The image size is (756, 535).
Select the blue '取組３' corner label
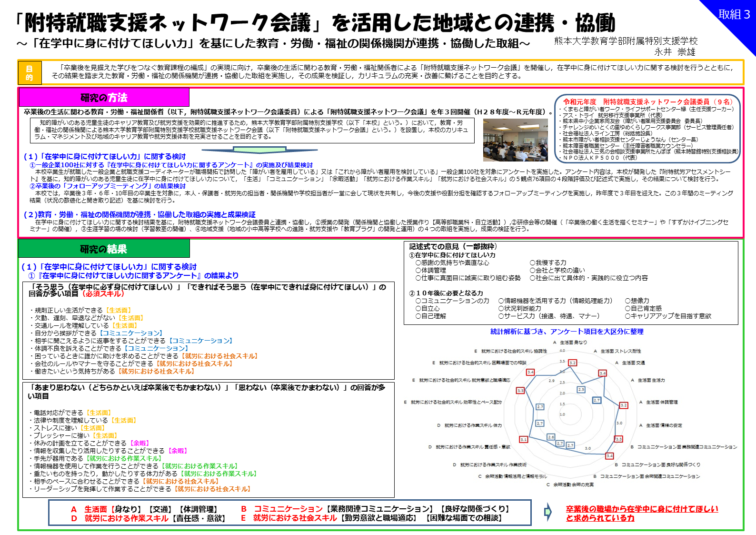pos(734,14)
